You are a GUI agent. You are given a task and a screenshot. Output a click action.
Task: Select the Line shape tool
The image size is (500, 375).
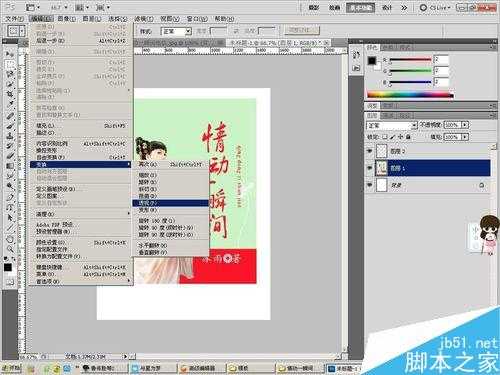click(x=10, y=228)
